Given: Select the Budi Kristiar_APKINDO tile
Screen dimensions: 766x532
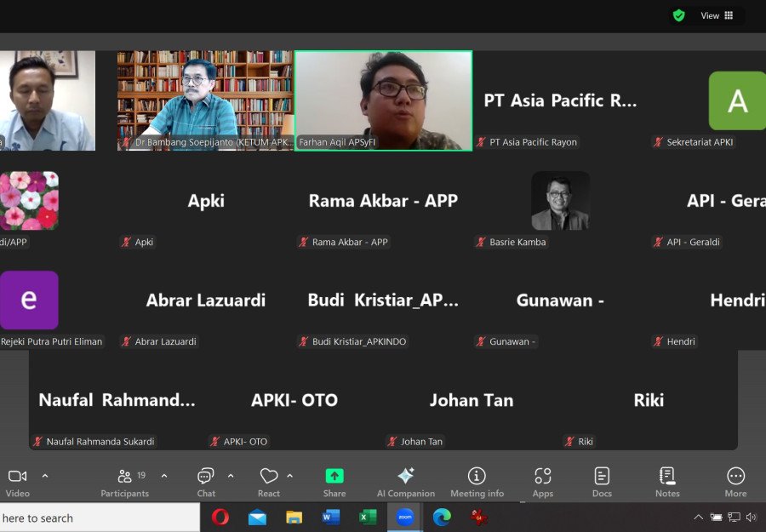Looking at the screenshot, I should point(384,300).
